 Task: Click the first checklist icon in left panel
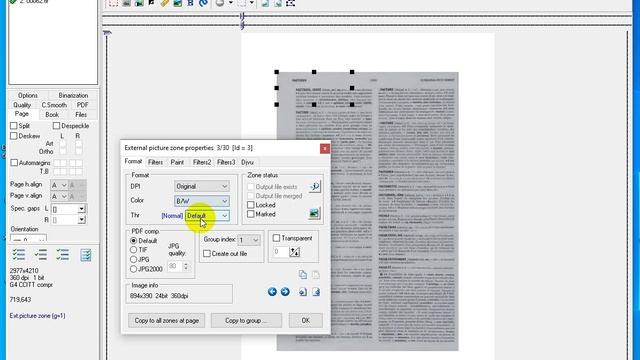pos(19,255)
